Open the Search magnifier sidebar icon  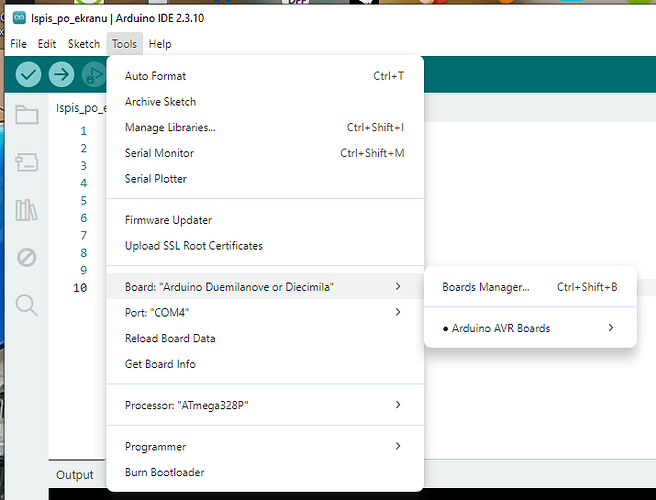point(27,305)
